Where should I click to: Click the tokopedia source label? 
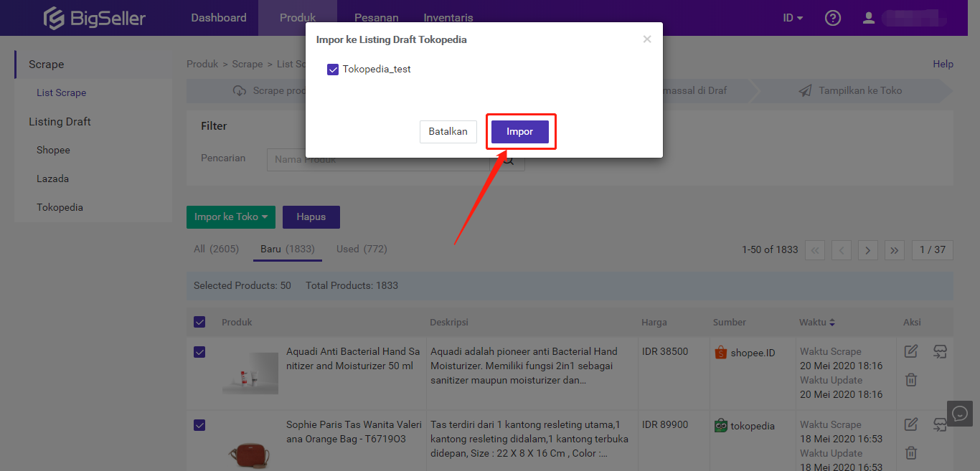tap(753, 426)
